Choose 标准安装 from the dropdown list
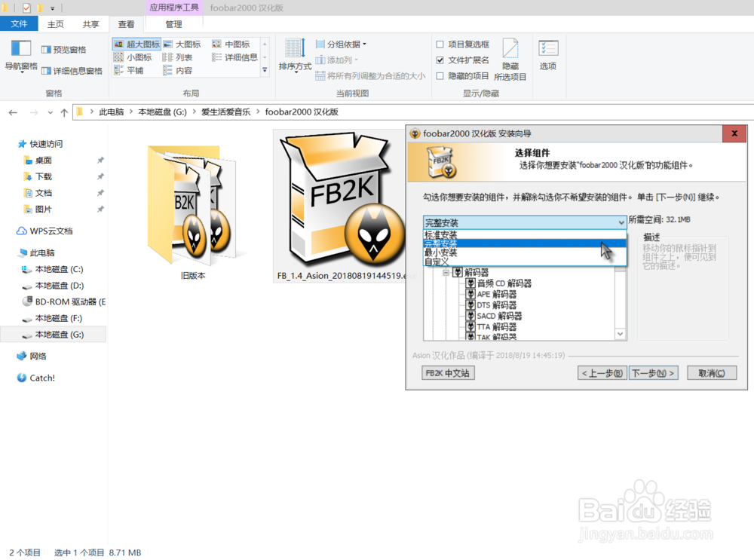 pos(525,234)
